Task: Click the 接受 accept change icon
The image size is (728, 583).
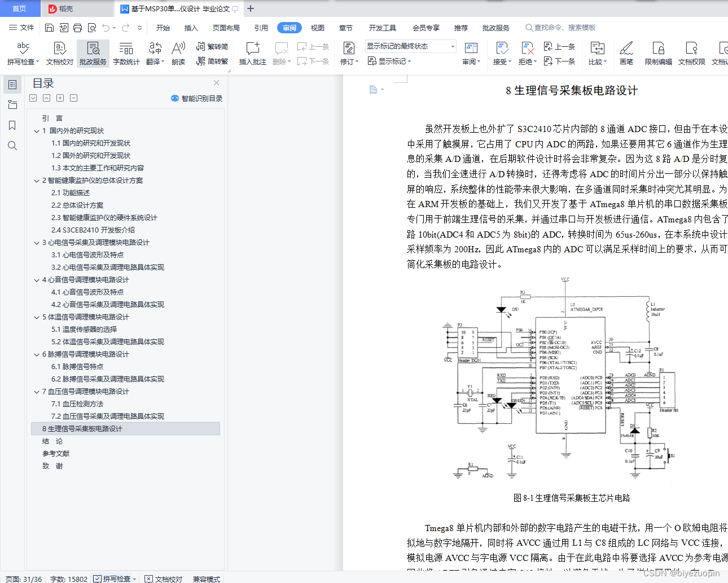Action: pyautogui.click(x=502, y=49)
